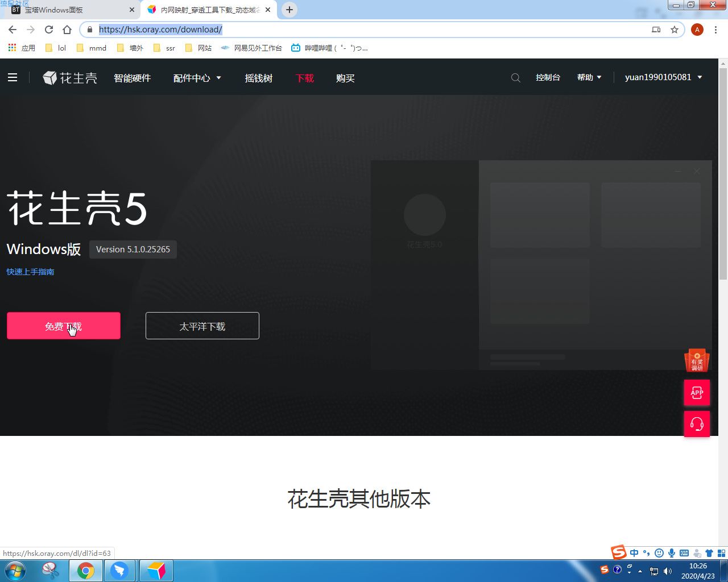Click the cast/device icon in the address bar

click(x=656, y=30)
